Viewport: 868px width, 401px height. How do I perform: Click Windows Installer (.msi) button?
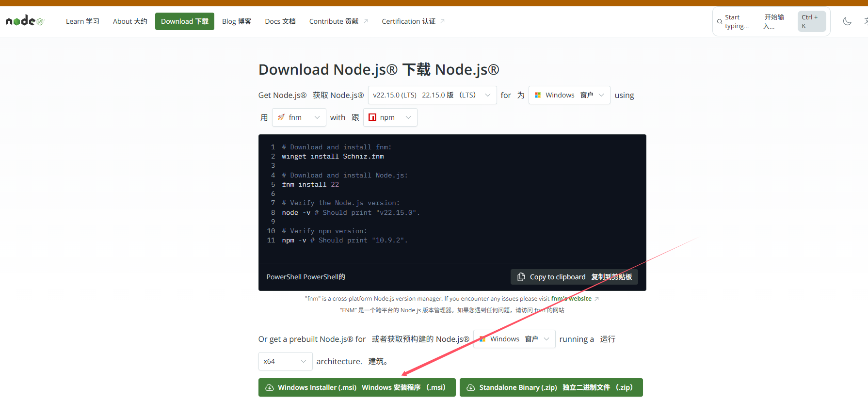tap(357, 387)
